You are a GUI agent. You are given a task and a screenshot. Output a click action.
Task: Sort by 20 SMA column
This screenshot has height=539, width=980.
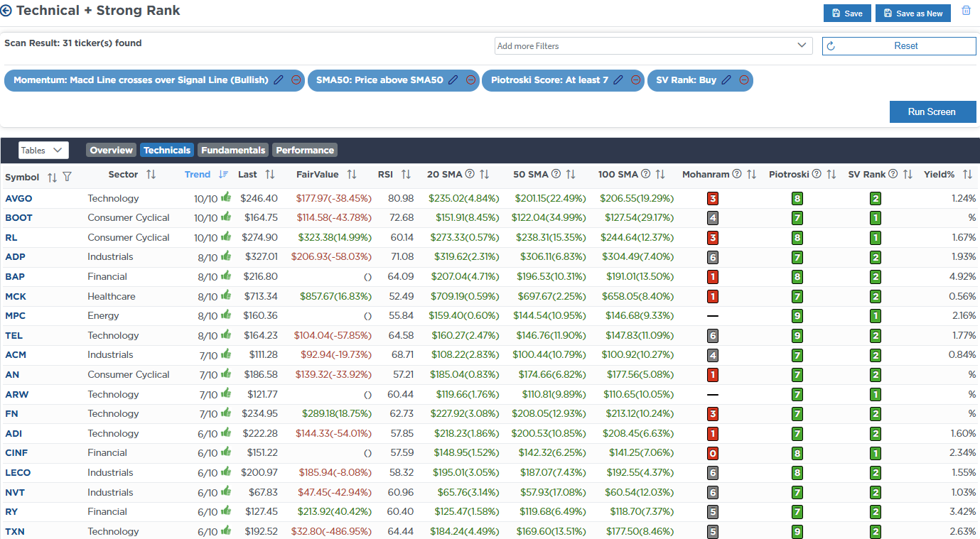pyautogui.click(x=484, y=174)
